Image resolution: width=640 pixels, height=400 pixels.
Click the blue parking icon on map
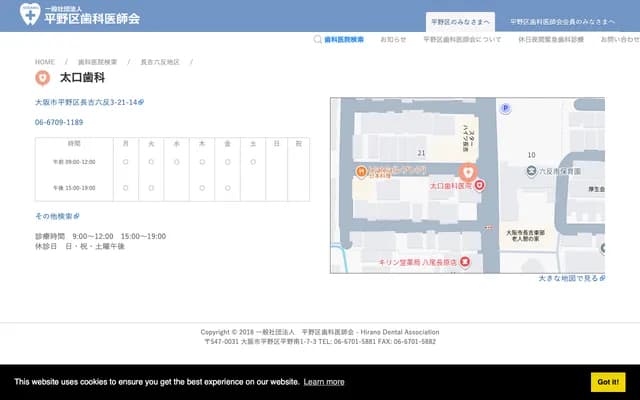tap(505, 108)
